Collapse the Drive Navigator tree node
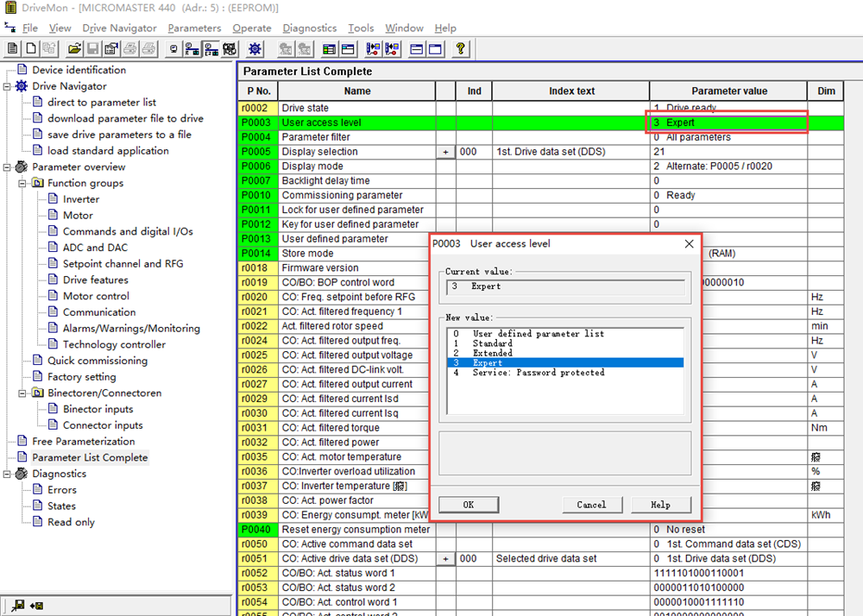This screenshot has width=863, height=616. tap(8, 86)
